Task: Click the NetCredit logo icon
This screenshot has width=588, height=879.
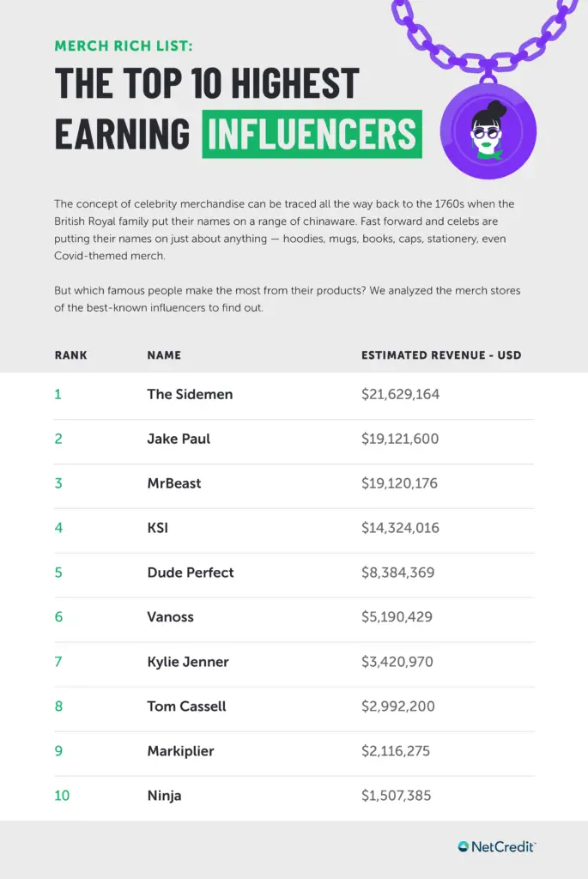Action: click(463, 846)
